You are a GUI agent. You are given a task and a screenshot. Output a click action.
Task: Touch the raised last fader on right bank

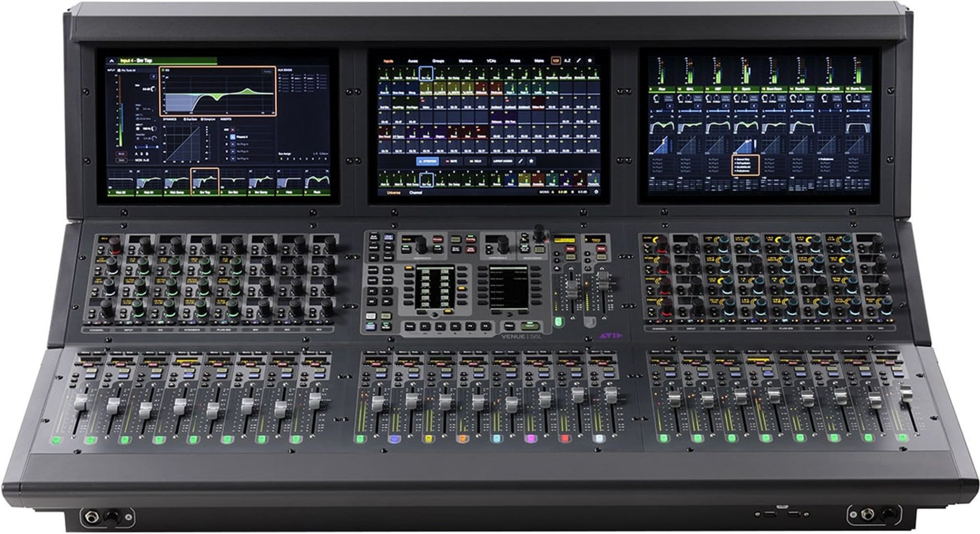click(x=906, y=392)
